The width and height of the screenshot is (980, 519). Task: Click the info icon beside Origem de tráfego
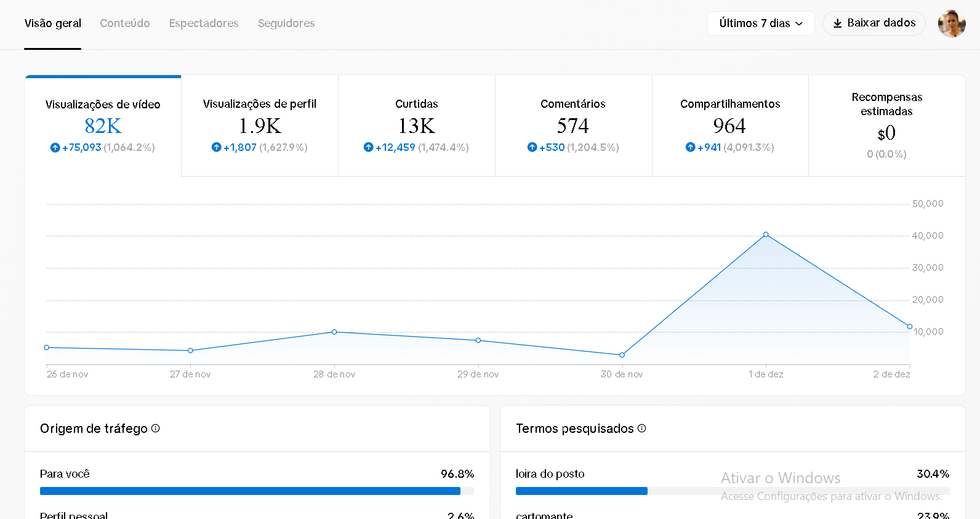tap(156, 428)
